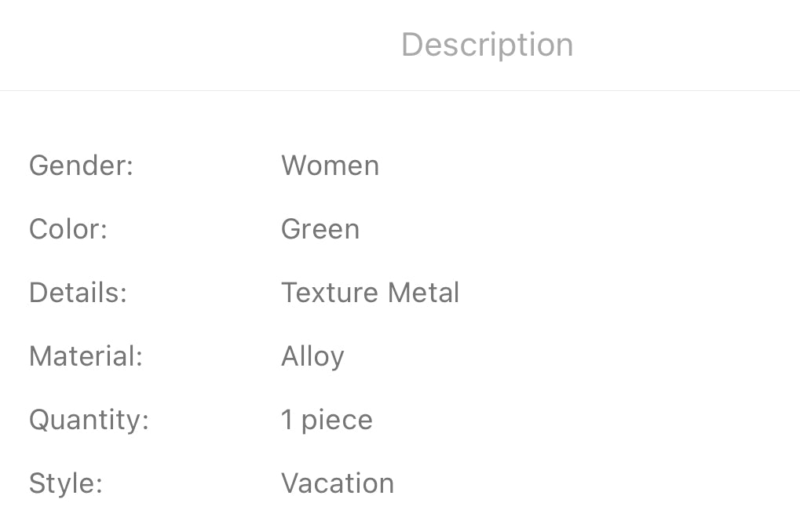Select the Color field label
The image size is (800, 532).
(68, 229)
